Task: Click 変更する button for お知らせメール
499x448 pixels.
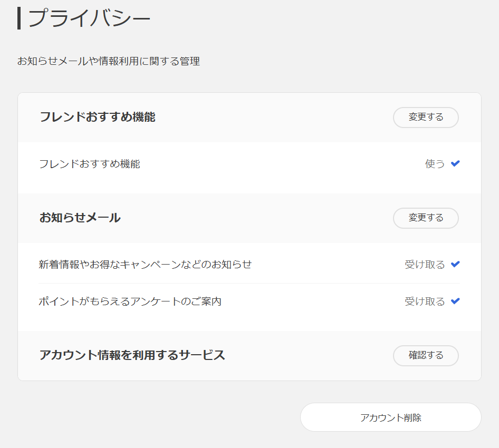Action: pos(426,218)
